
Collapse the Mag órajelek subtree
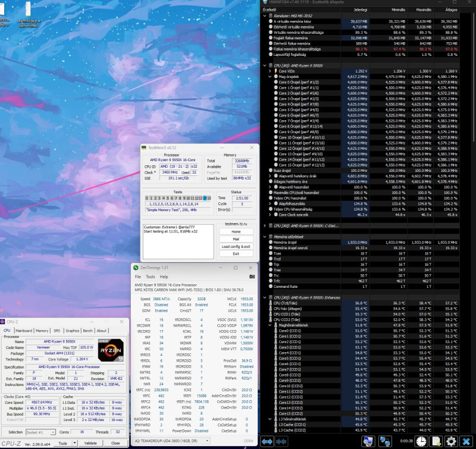[270, 77]
